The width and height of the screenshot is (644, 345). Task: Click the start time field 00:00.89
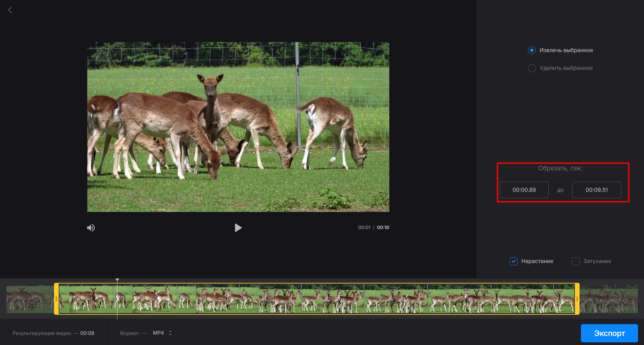pos(524,190)
